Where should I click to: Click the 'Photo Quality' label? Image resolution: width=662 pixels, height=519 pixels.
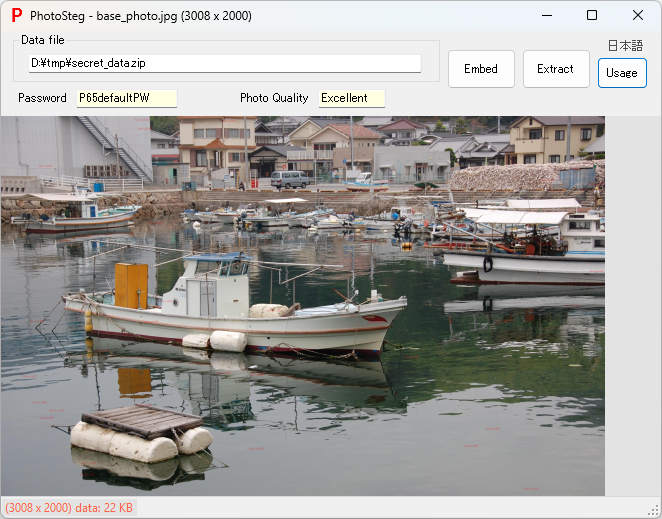coord(274,98)
